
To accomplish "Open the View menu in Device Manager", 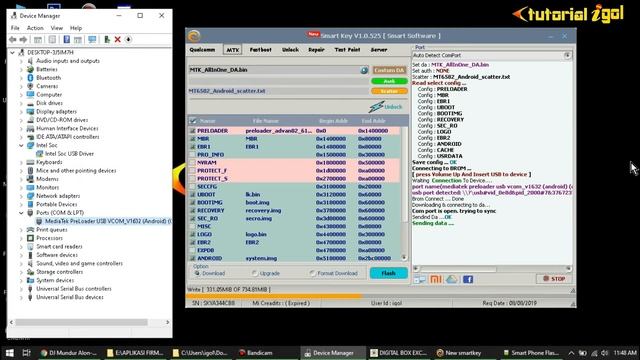I will (57, 28).
